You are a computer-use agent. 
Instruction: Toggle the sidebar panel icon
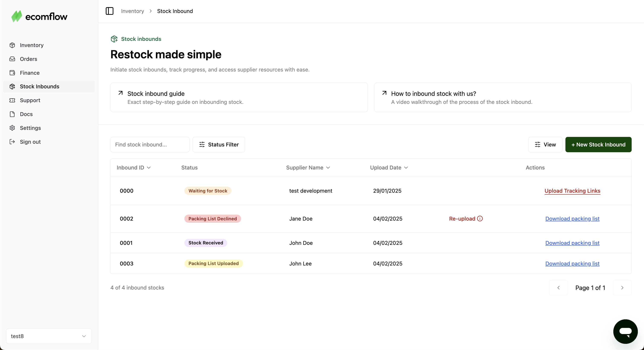109,11
